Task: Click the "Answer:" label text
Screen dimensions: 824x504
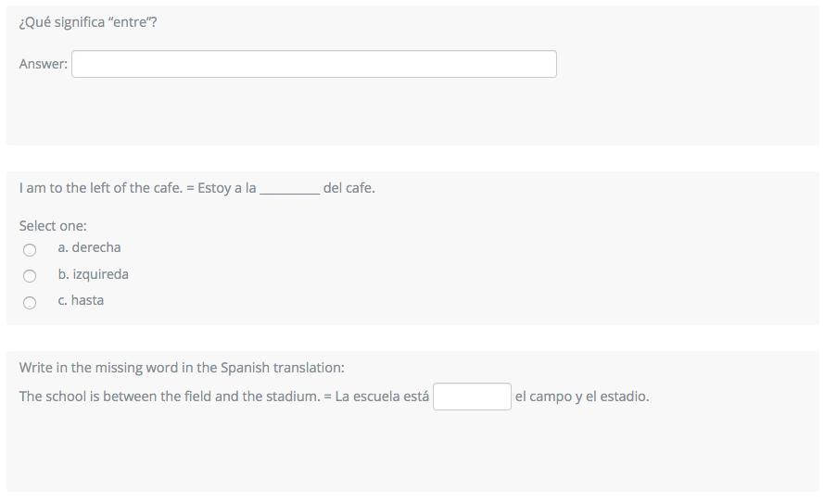Action: click(43, 64)
